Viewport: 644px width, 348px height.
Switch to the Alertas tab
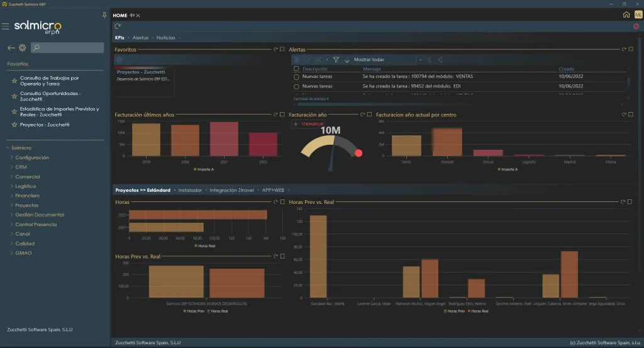[140, 37]
